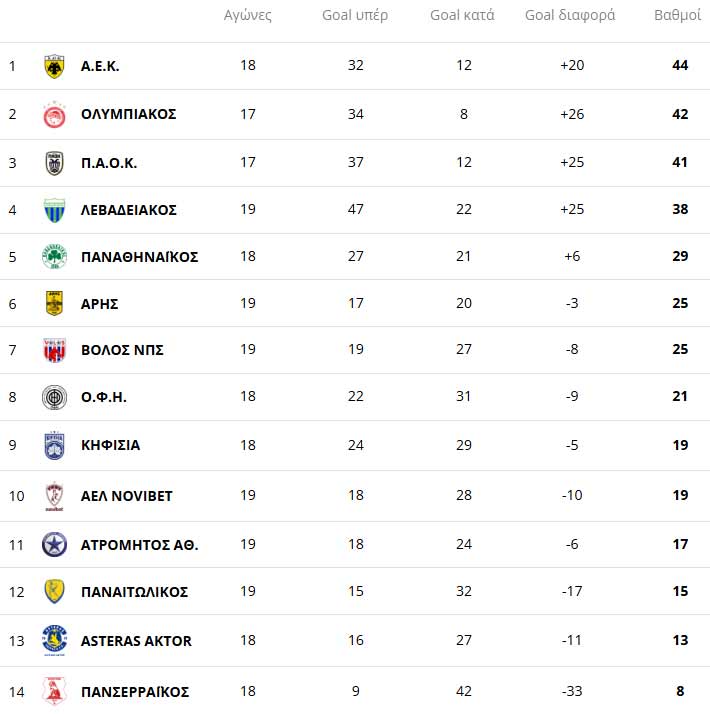Viewport: 710px width, 714px height.
Task: Click the Olympiacos red crest icon
Action: 54,114
